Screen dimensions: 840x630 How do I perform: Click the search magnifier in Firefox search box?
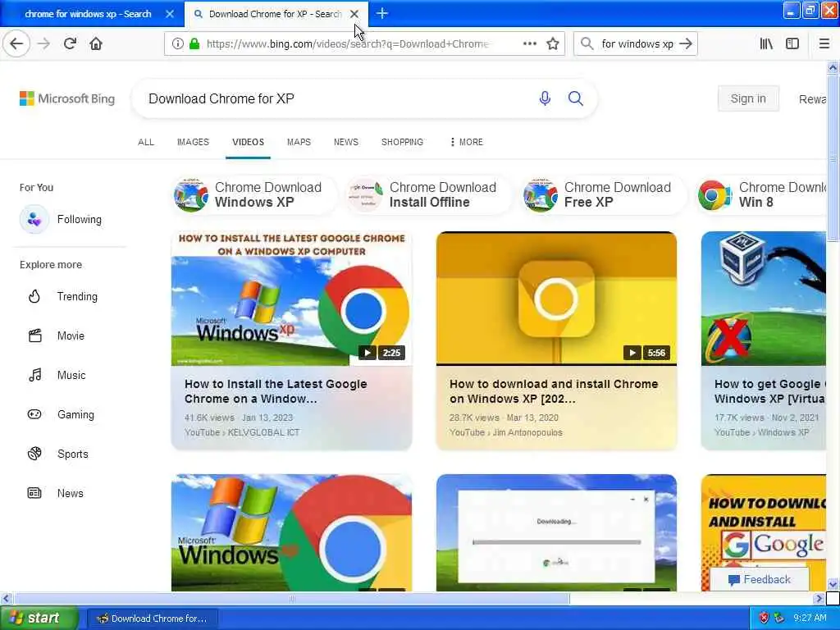pos(587,44)
